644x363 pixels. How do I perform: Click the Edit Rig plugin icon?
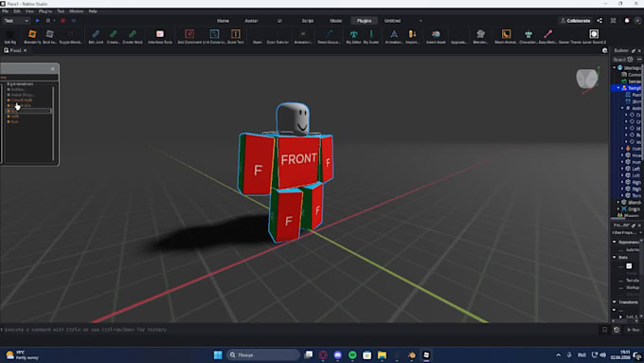tap(10, 34)
